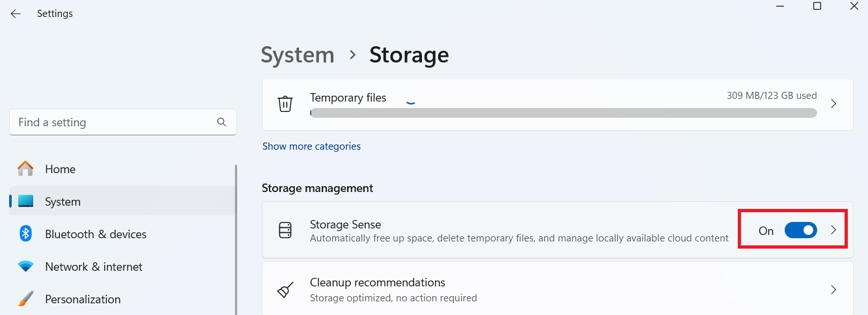Click the Cleanup recommendations broom icon

285,290
